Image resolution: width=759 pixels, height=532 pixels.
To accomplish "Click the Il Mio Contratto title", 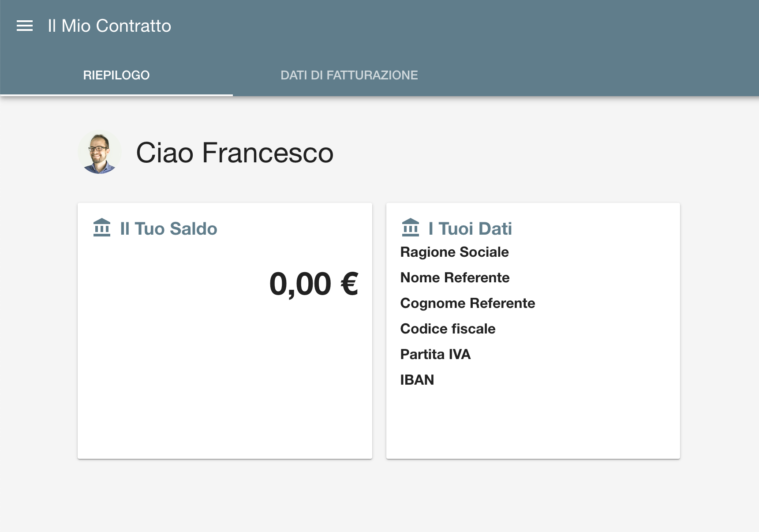I will (109, 26).
